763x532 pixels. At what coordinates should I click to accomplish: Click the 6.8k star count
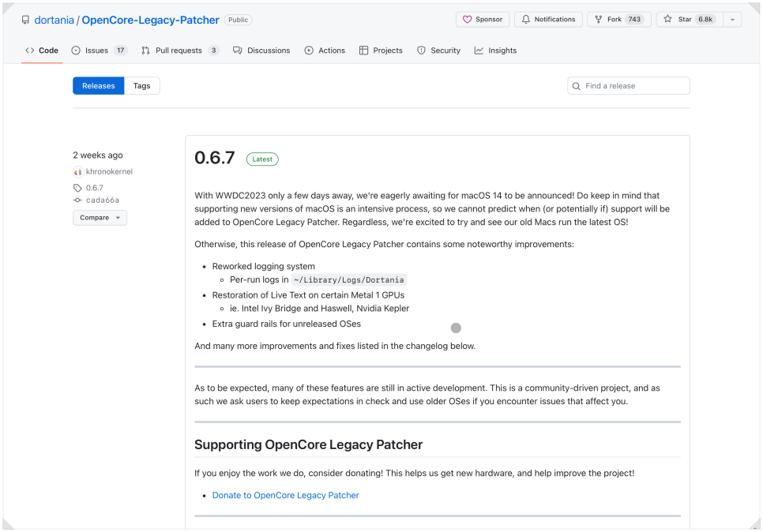[x=705, y=20]
